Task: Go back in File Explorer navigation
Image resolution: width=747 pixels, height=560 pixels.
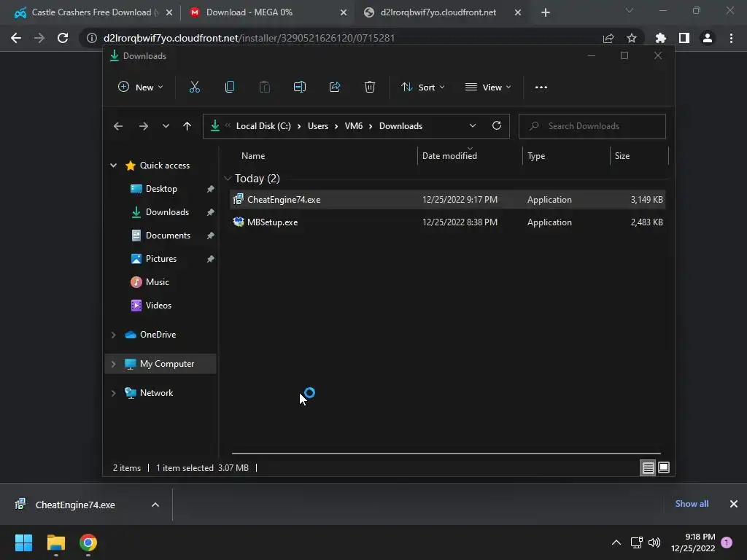Action: [118, 126]
